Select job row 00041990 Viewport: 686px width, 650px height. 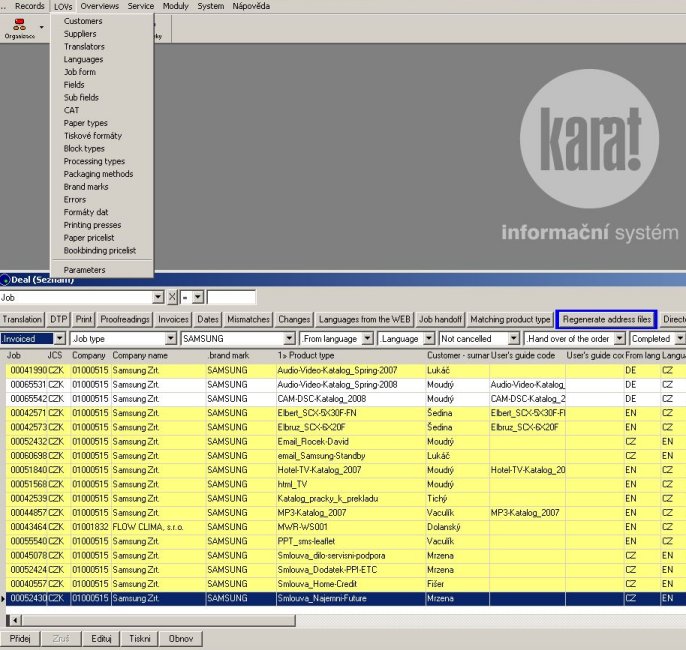click(x=346, y=370)
